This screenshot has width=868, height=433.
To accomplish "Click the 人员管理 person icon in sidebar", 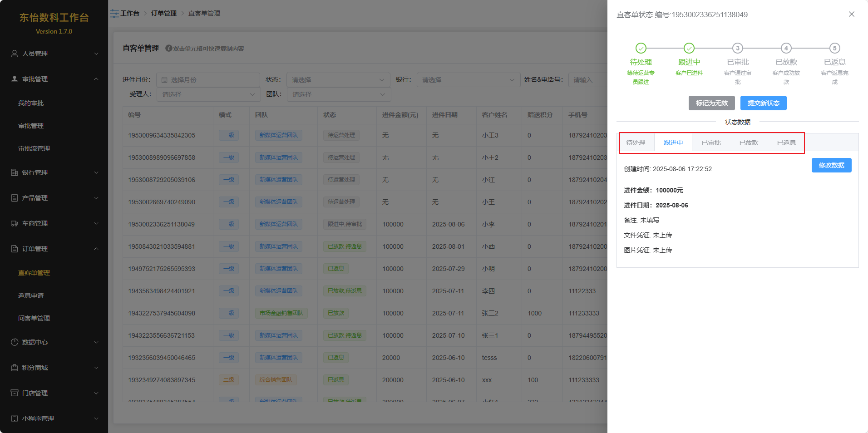I will click(15, 54).
